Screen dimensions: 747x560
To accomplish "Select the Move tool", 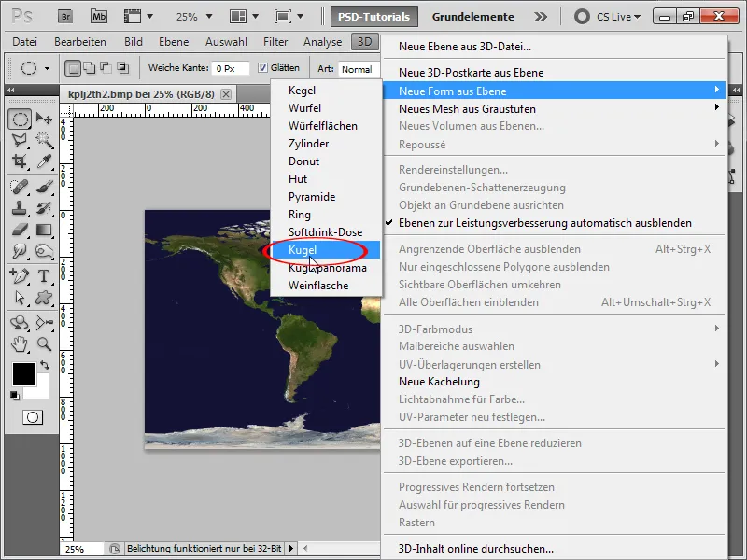I will coord(44,119).
